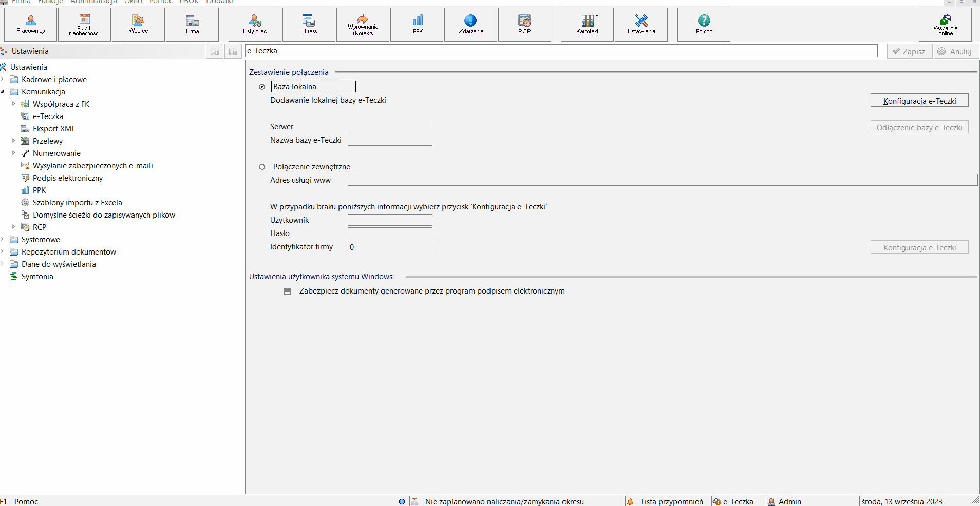Open Zdarzenia from the toolbar
The image size is (980, 506).
(470, 25)
